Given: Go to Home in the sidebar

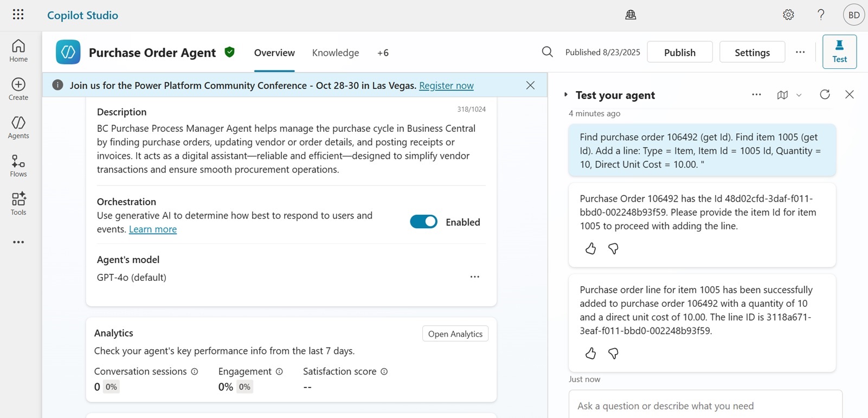Looking at the screenshot, I should [x=18, y=51].
